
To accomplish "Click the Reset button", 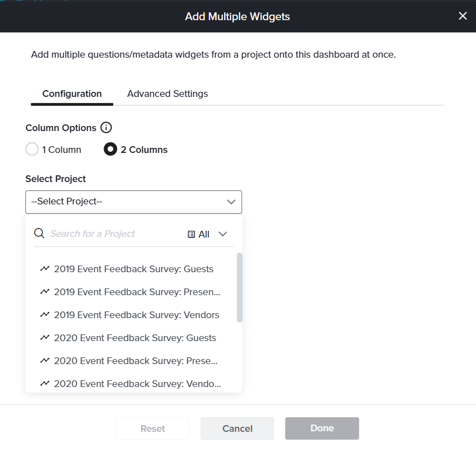I will click(152, 428).
